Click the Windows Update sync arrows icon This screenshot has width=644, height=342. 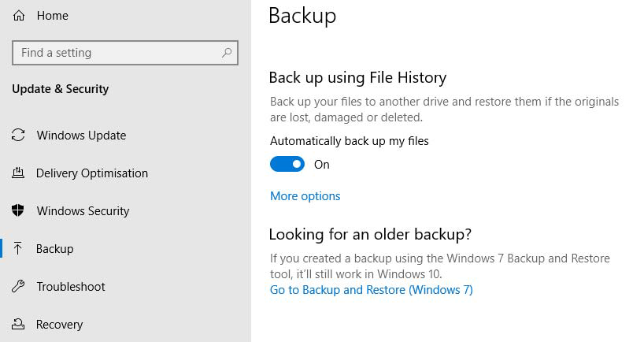(19, 136)
